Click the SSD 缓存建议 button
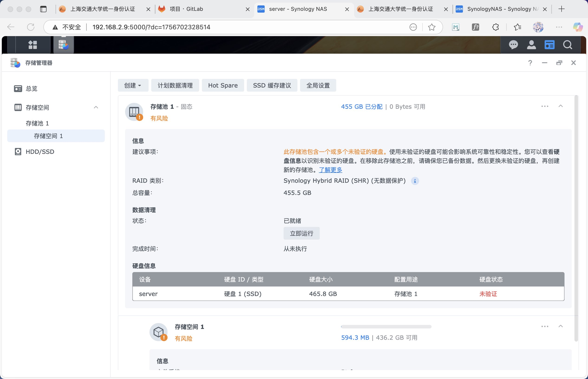588x379 pixels. [272, 85]
